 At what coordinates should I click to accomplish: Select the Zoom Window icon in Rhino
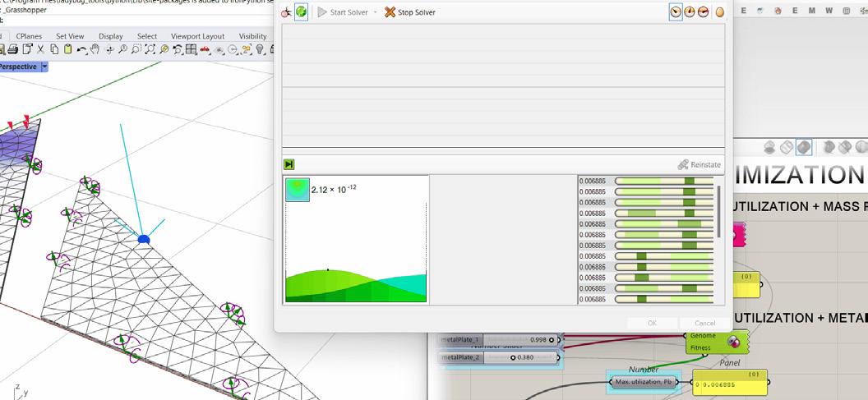136,50
